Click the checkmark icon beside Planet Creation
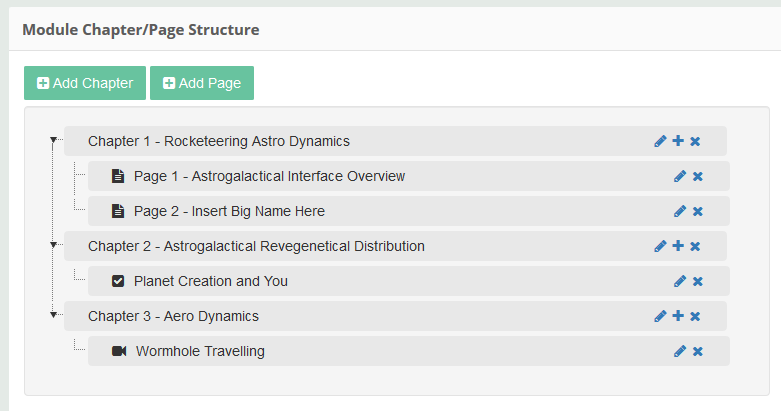Image resolution: width=781 pixels, height=411 pixels. tap(118, 281)
